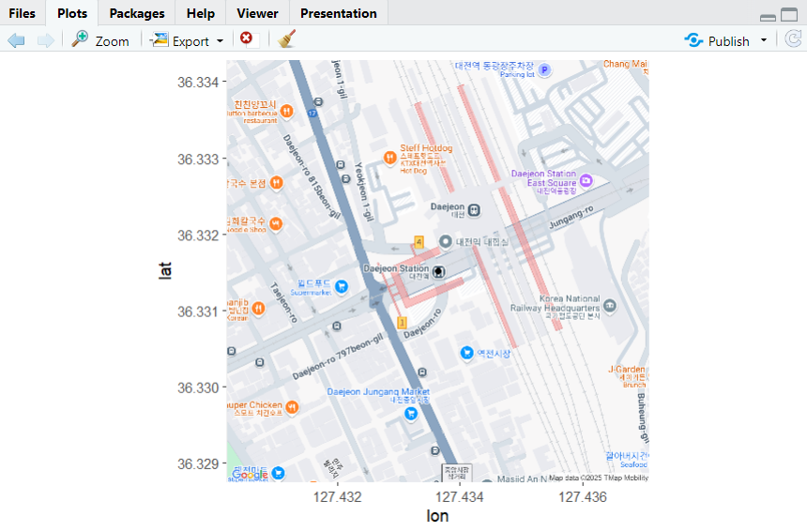The image size is (807, 532).
Task: Click the previous plot back arrow
Action: (16, 40)
